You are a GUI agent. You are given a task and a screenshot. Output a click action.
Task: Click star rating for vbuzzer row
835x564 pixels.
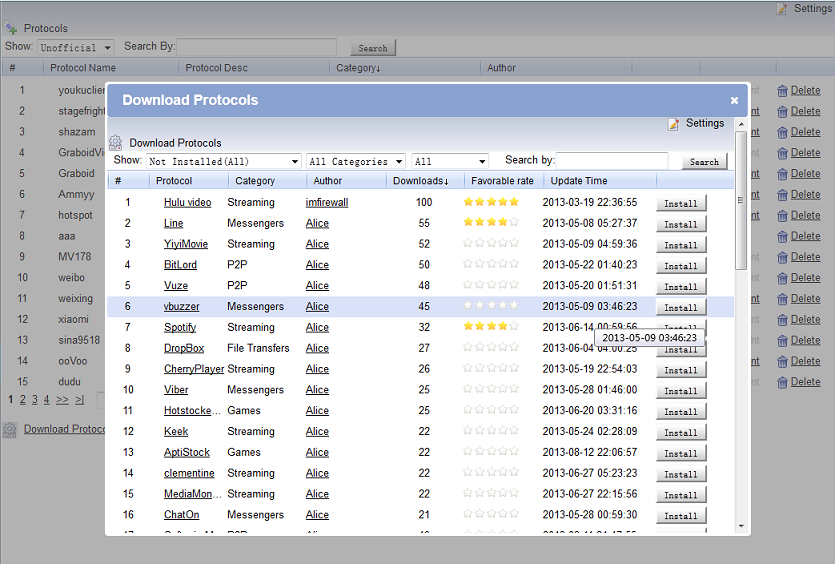coord(491,305)
